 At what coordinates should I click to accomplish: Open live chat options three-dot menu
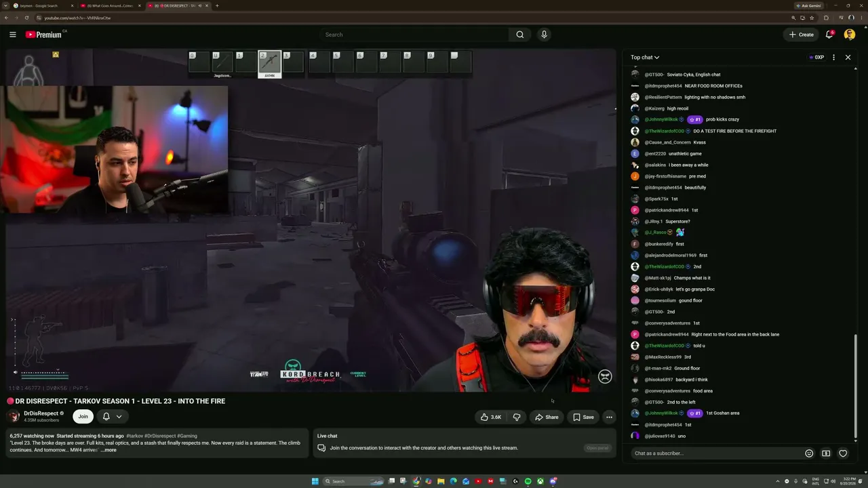pos(833,58)
